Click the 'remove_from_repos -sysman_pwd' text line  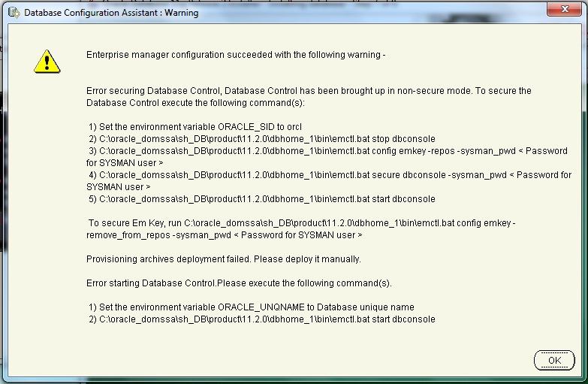[x=224, y=235]
